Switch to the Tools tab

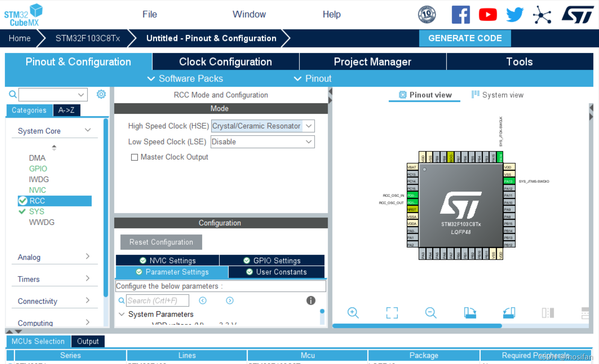click(519, 62)
